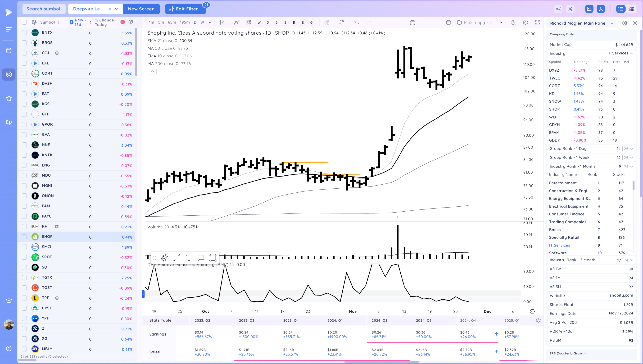Open the shopify.com website link
This screenshot has width=643, height=364.
[621, 296]
